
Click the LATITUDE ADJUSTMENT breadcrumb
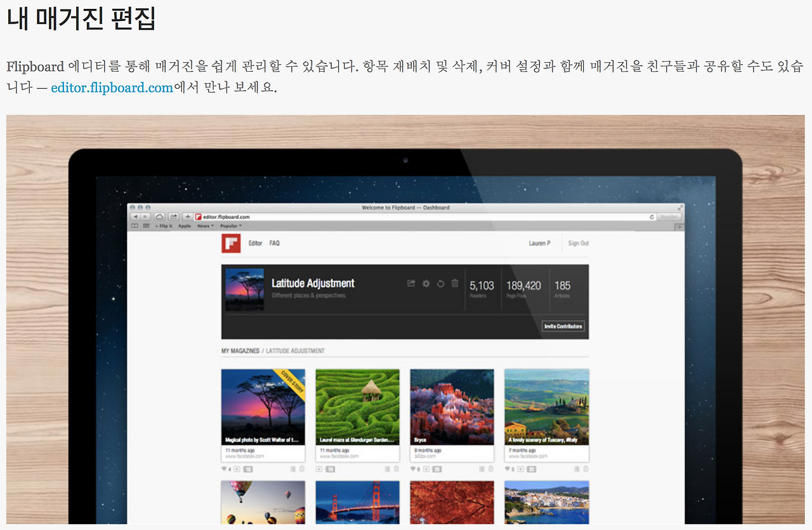[x=295, y=351]
